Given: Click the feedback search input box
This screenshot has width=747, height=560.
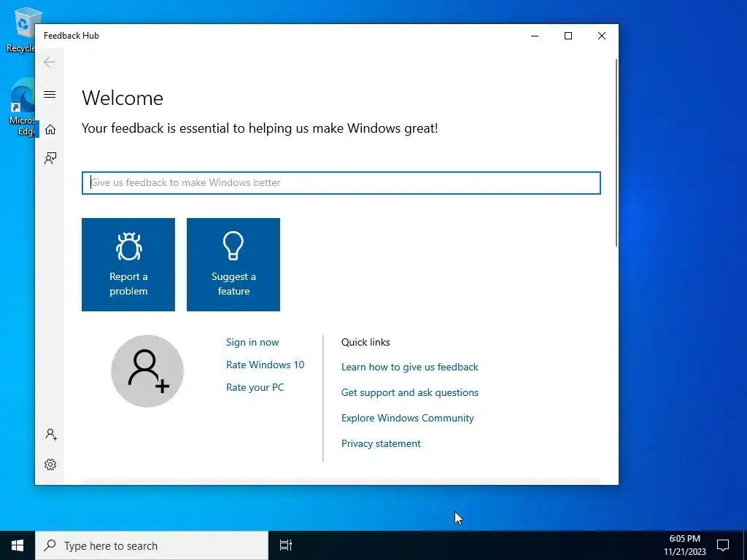Looking at the screenshot, I should (x=341, y=183).
